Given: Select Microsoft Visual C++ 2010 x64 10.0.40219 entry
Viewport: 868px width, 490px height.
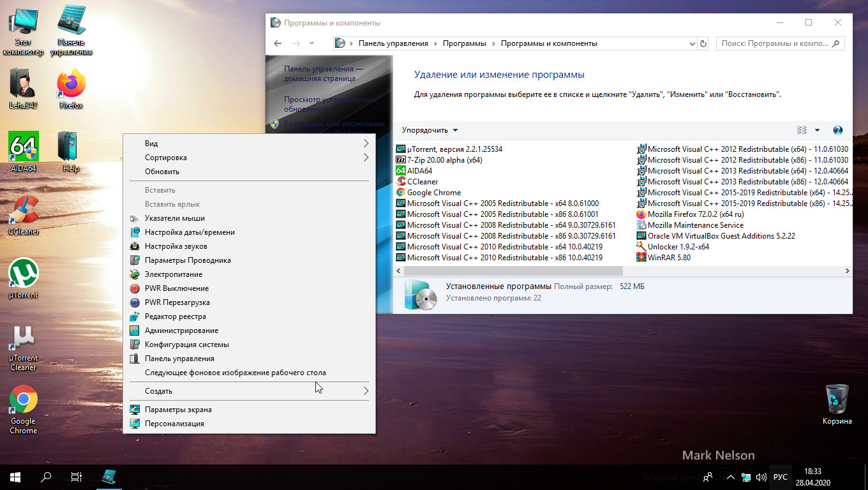Looking at the screenshot, I should (499, 247).
